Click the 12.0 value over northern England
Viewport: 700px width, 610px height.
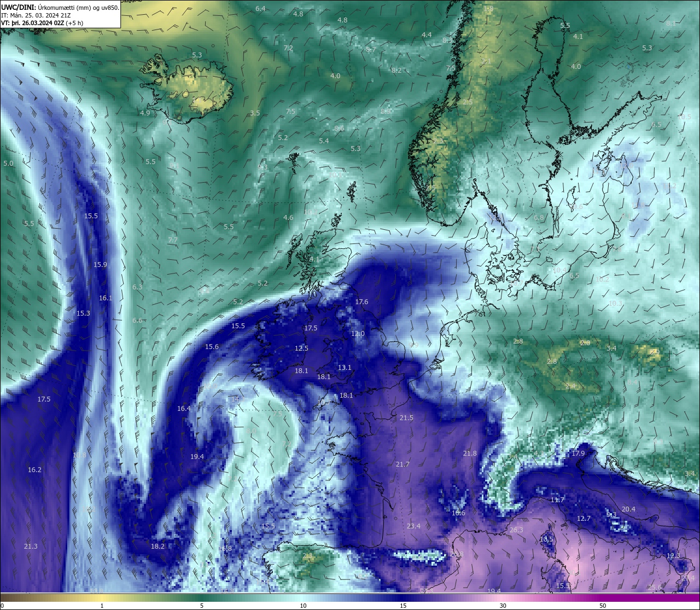coord(358,334)
